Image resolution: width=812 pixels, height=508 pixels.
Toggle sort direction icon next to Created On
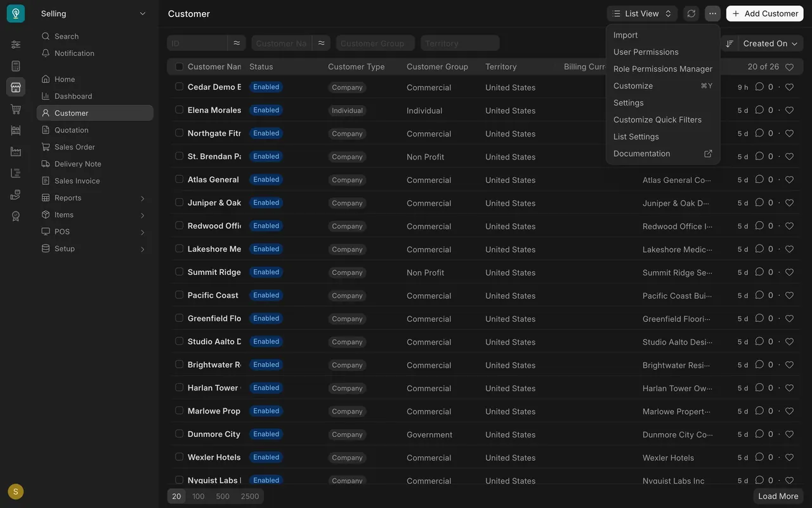(730, 43)
